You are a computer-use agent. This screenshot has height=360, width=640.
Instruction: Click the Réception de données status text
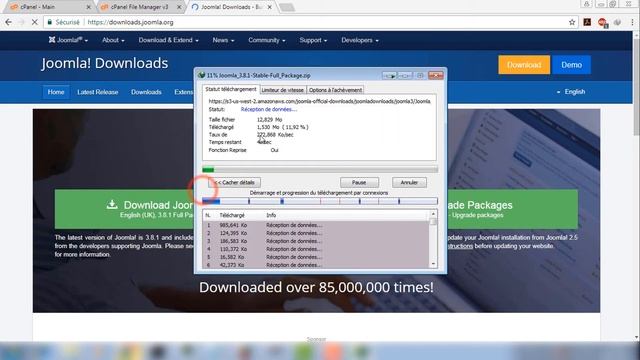pyautogui.click(x=269, y=109)
